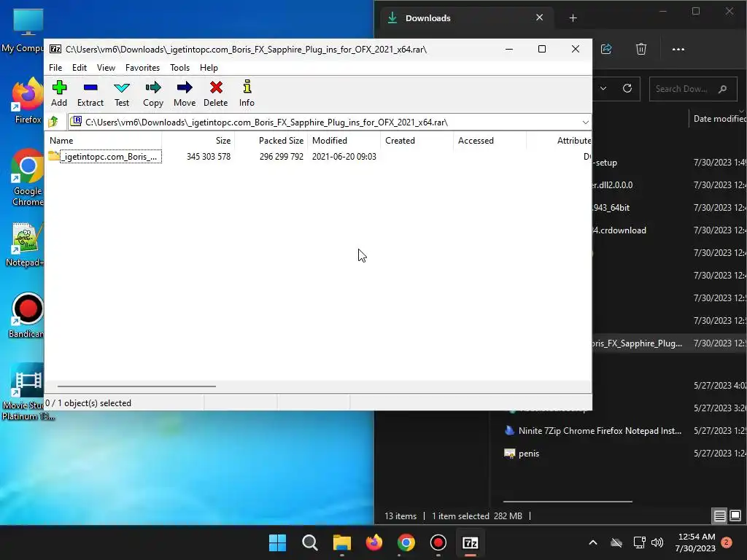
Task: Open Bandicam recorder from the taskbar
Action: tap(438, 542)
